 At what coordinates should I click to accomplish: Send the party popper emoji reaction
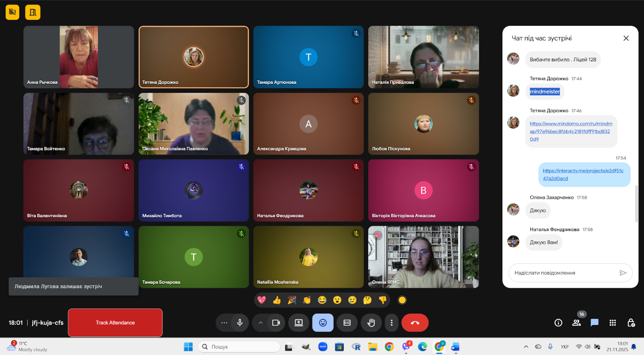292,300
